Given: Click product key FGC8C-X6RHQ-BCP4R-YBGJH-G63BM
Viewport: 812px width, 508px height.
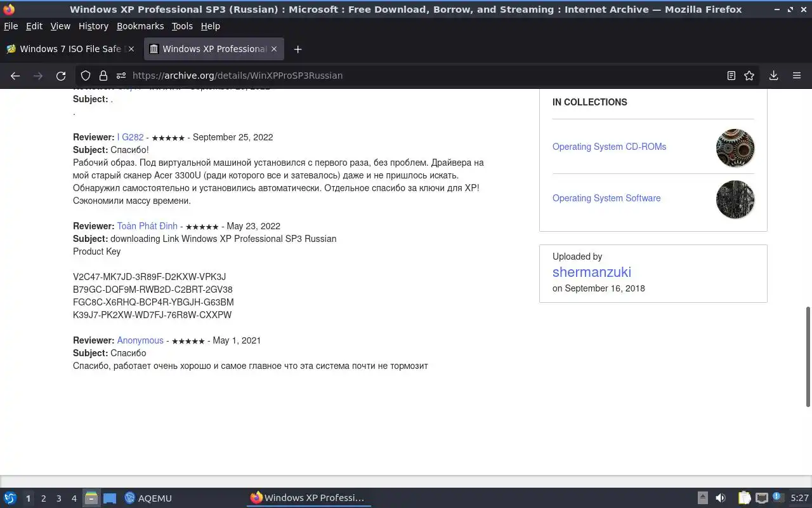Looking at the screenshot, I should tap(154, 302).
